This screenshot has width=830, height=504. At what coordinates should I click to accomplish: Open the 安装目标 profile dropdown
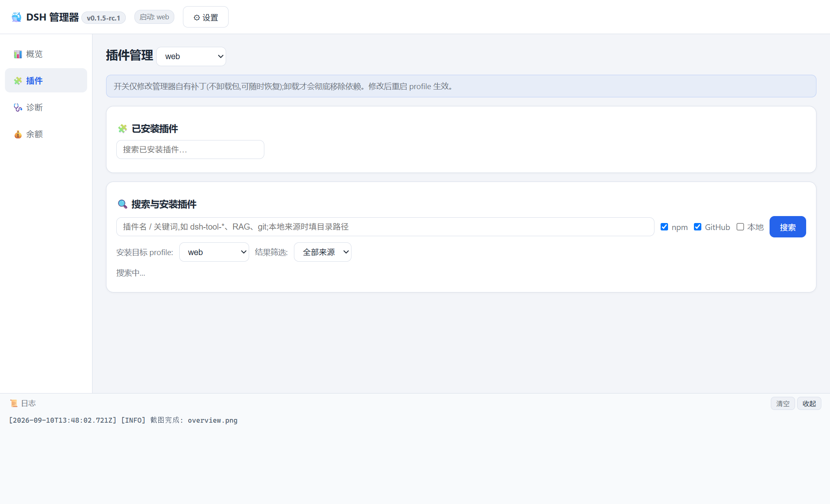coord(214,252)
